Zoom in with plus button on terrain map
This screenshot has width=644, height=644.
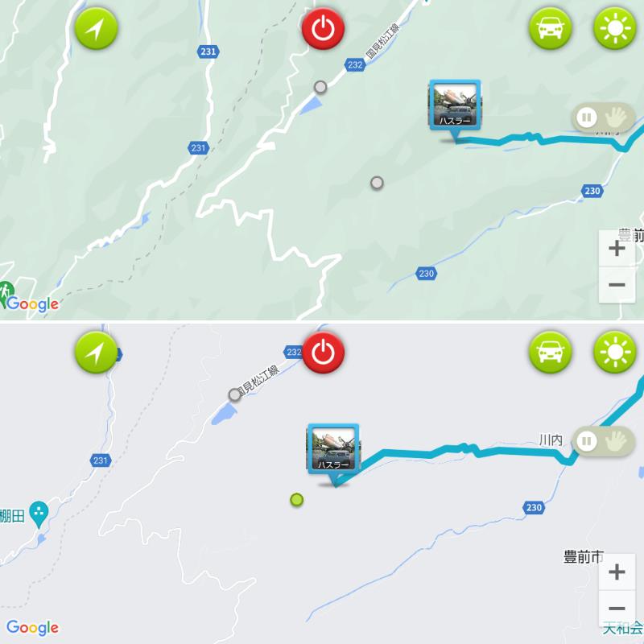pyautogui.click(x=617, y=248)
